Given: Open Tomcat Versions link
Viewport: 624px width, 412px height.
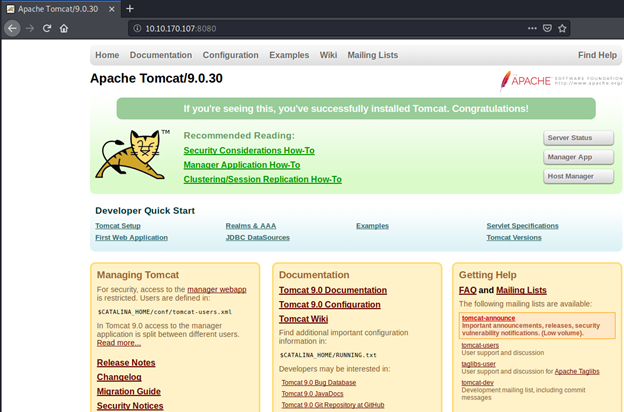Looking at the screenshot, I should pos(514,237).
